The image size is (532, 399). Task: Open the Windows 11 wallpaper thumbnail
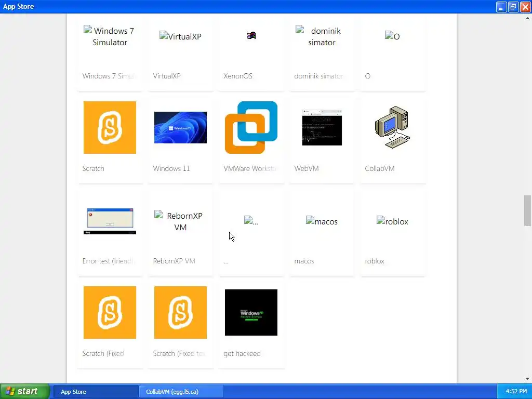[180, 128]
